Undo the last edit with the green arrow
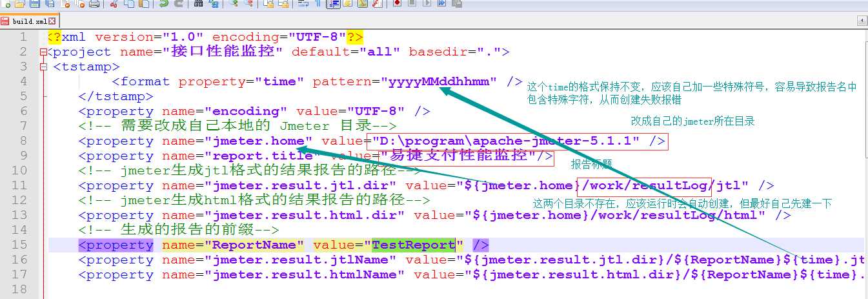This screenshot has width=868, height=299. point(163,4)
